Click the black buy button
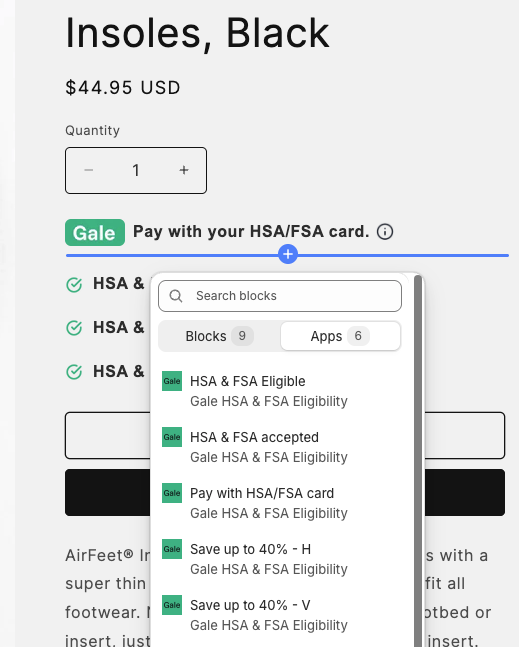 click(285, 492)
